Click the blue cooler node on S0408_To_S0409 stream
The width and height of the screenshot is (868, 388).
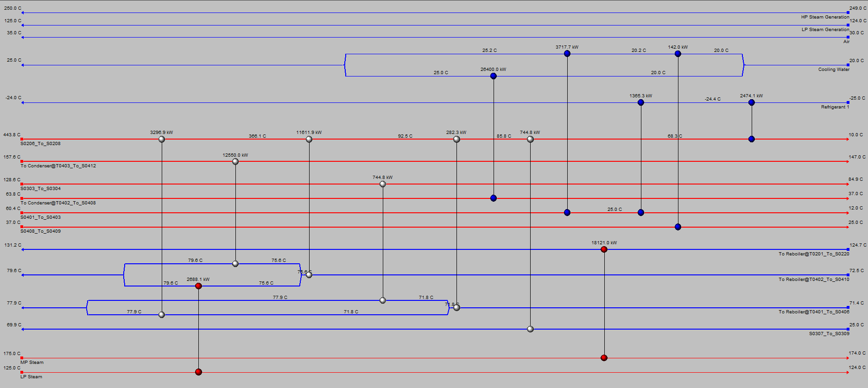pyautogui.click(x=678, y=227)
